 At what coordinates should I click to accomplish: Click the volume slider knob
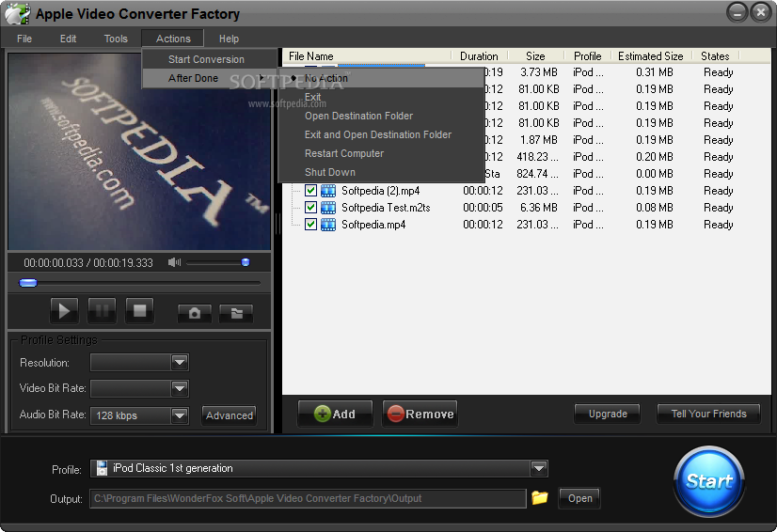(x=246, y=262)
